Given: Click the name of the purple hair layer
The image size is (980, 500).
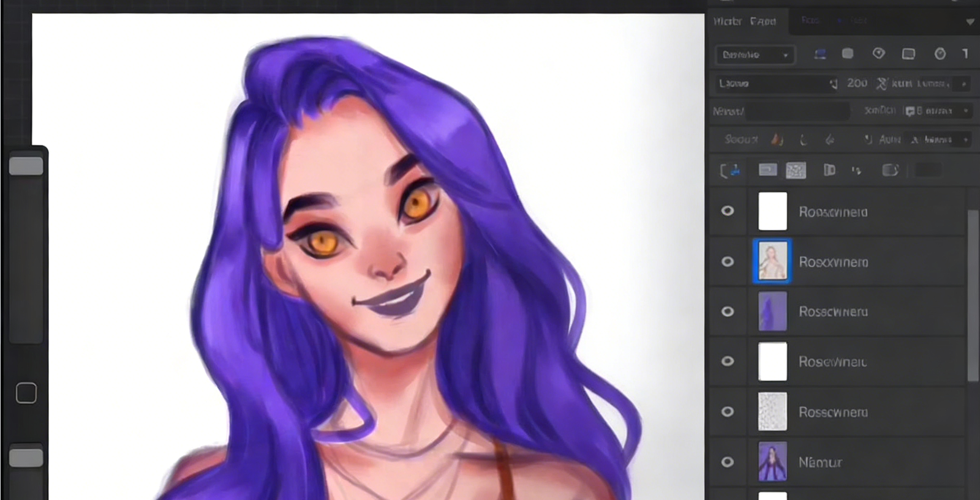Looking at the screenshot, I should click(833, 312).
